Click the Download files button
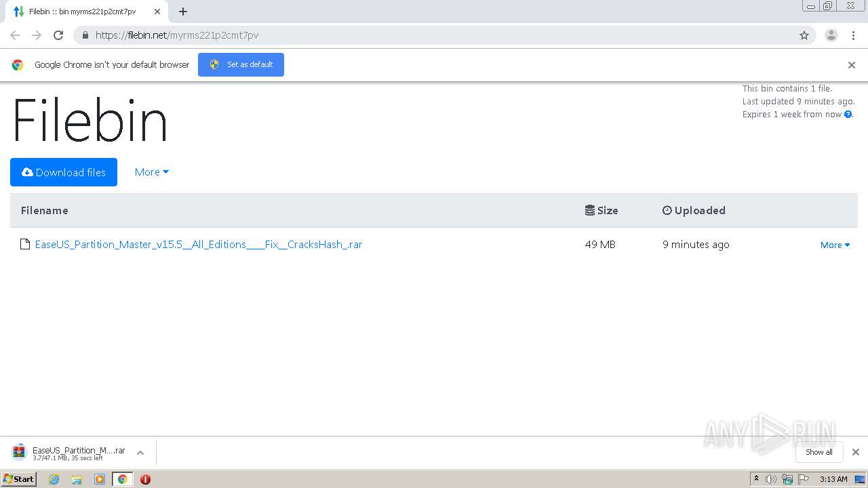Image resolution: width=868 pixels, height=488 pixels. click(x=64, y=172)
